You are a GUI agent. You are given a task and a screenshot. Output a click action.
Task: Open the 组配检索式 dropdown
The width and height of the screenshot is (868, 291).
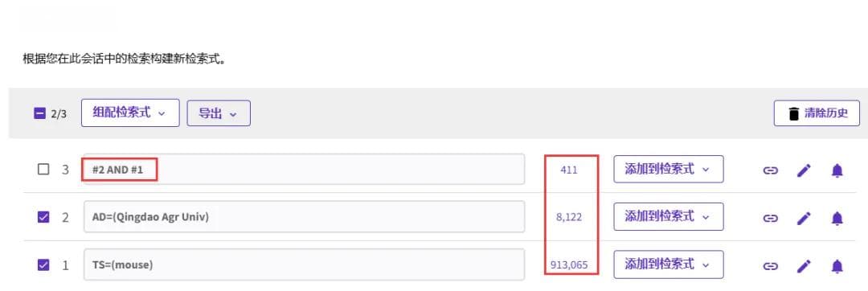[x=130, y=113]
